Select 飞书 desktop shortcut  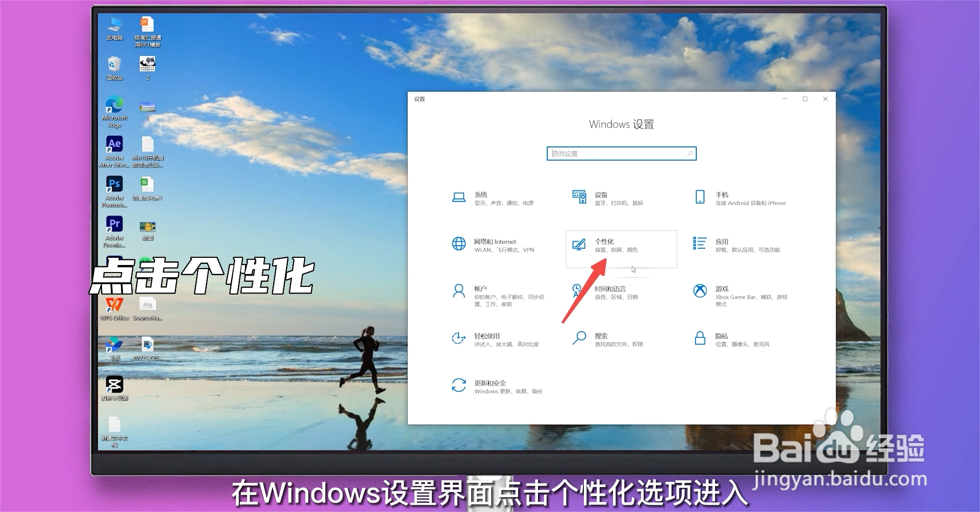click(x=114, y=349)
